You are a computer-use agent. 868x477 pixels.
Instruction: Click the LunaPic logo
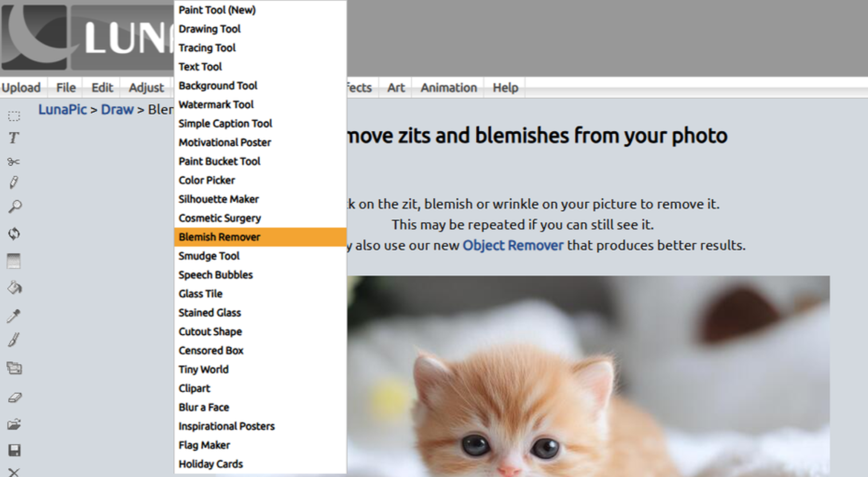[x=87, y=38]
